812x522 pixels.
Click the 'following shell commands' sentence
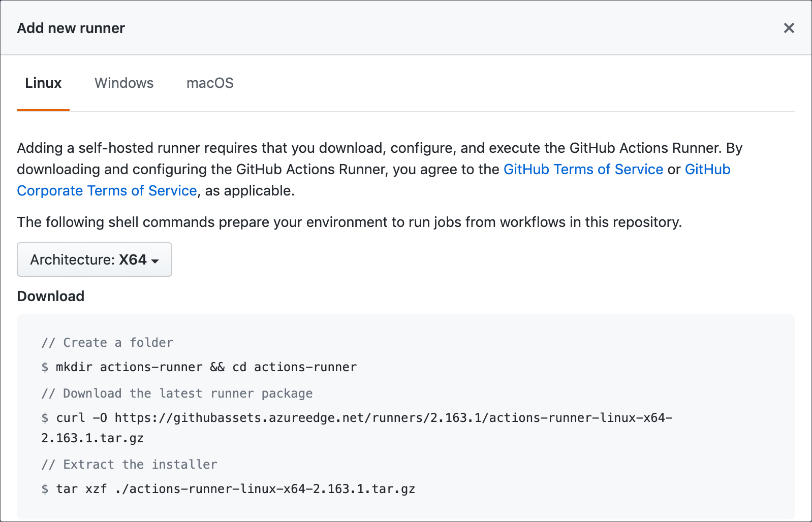click(350, 222)
